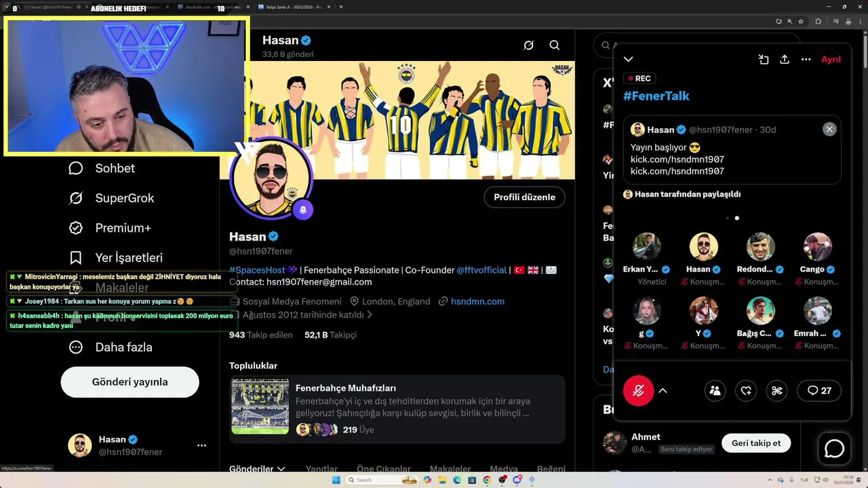This screenshot has width=868, height=488.
Task: Open hsndmn.com website link
Action: point(477,301)
